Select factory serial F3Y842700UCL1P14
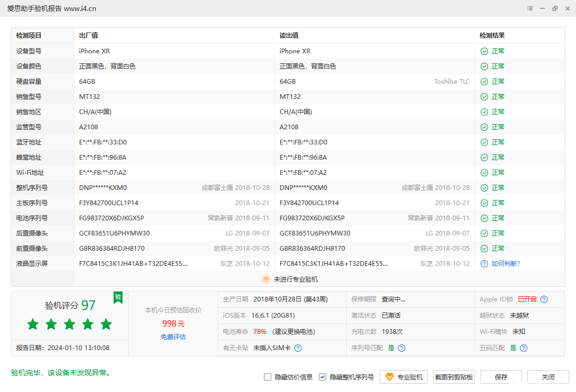This screenshot has width=576, height=392. [x=108, y=203]
